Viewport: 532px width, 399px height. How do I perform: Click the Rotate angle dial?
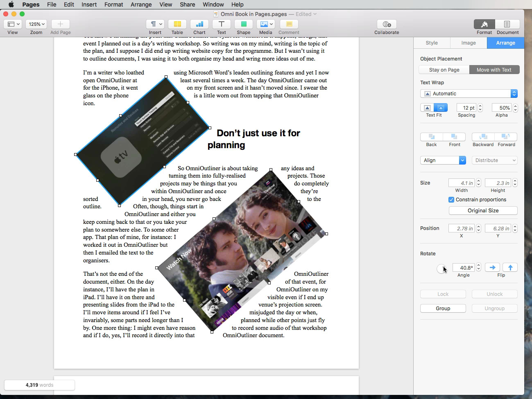[x=441, y=268]
